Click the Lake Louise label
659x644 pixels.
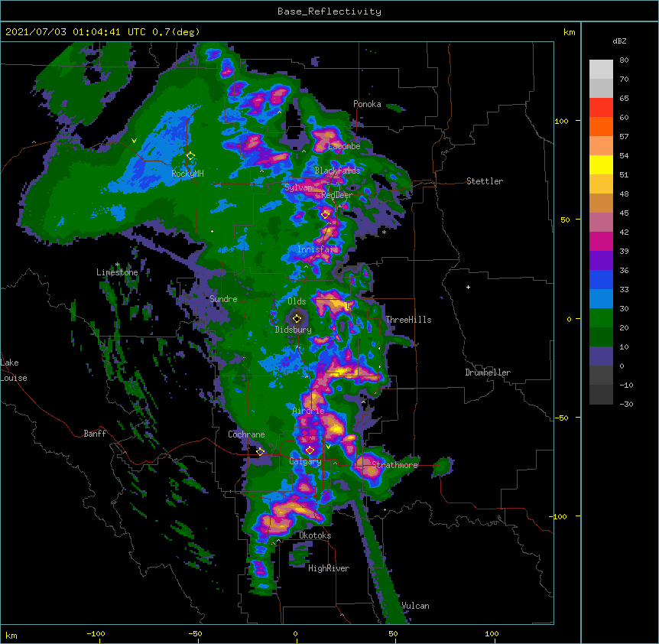14,370
